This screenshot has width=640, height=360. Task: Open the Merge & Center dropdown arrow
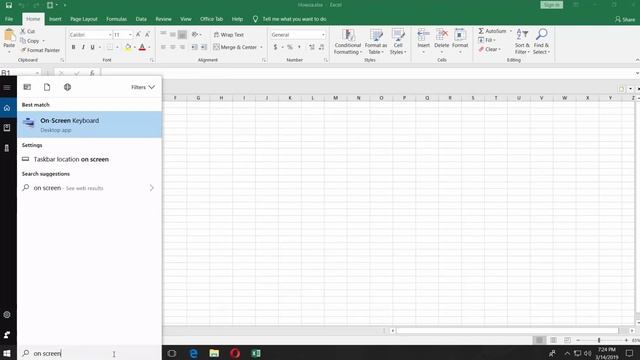pyautogui.click(x=261, y=47)
